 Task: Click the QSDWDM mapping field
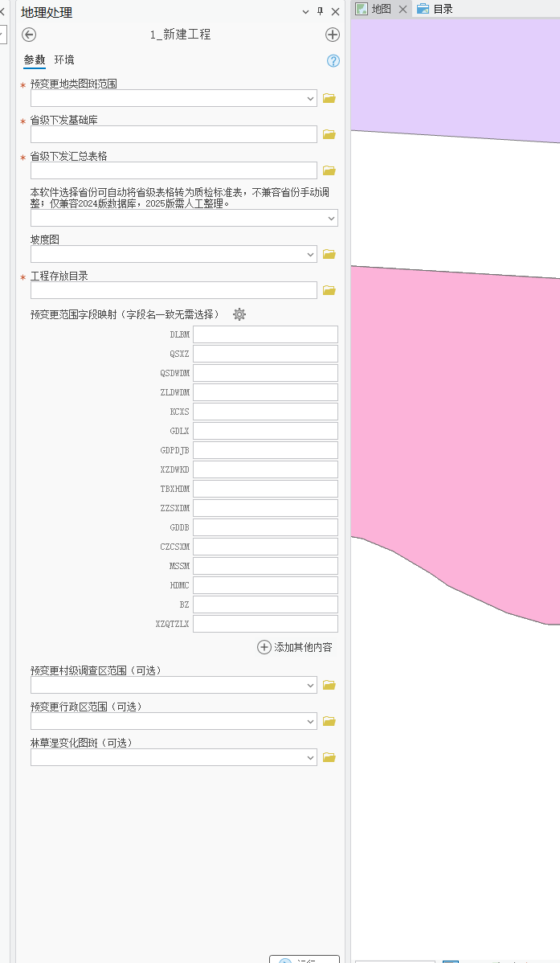(265, 374)
